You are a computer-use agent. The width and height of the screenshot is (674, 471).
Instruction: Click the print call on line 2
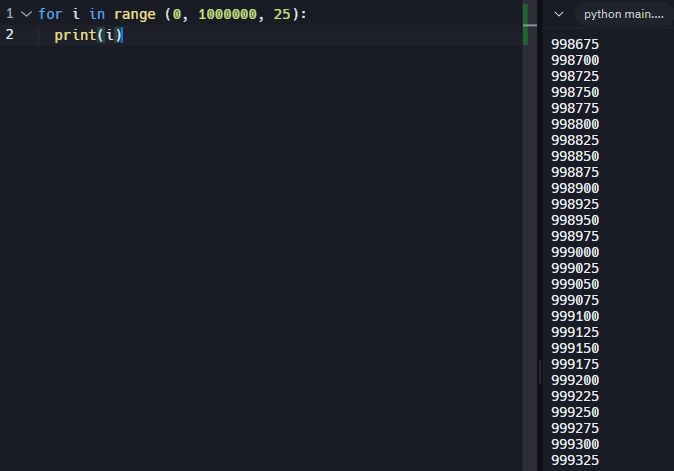pyautogui.click(x=75, y=35)
